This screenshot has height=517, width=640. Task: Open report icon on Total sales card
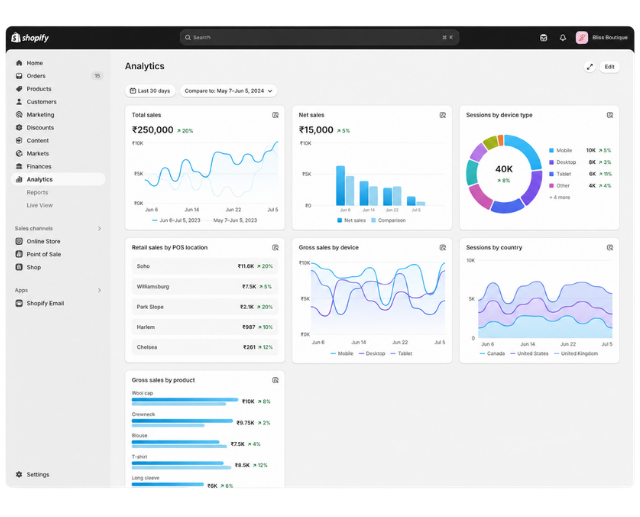[276, 115]
